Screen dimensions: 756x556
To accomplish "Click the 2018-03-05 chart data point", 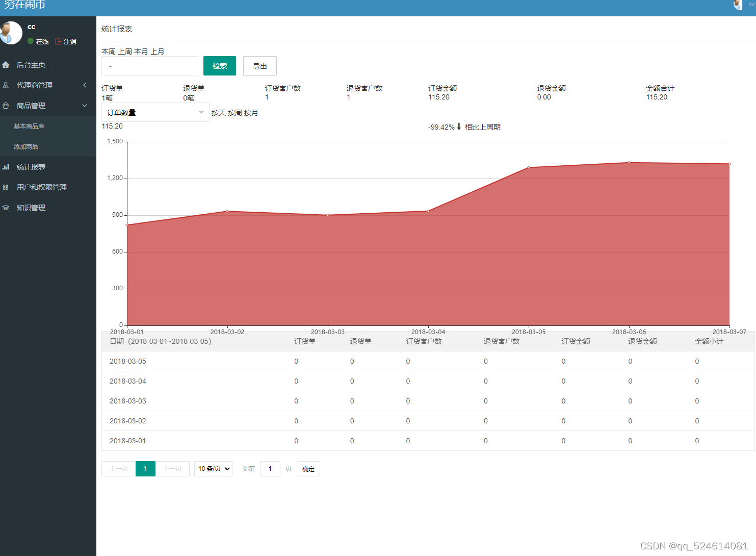I will 529,167.
